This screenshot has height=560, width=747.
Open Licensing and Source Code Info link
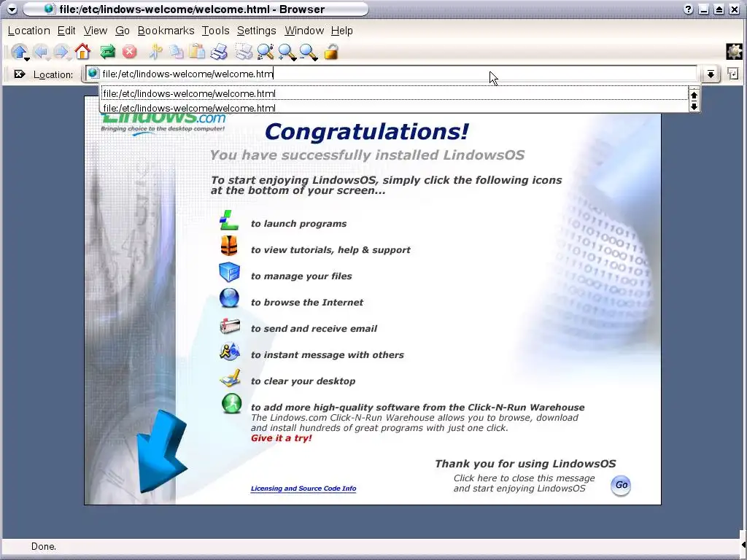[303, 488]
